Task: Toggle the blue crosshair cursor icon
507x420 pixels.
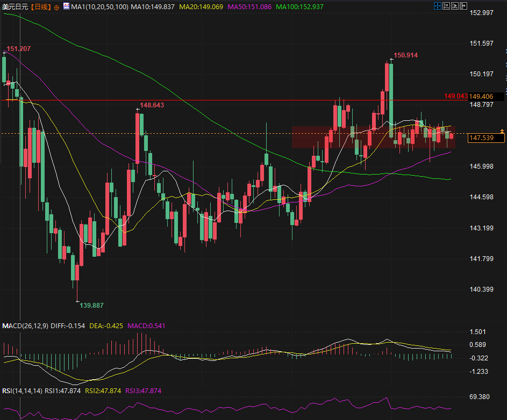Action: coord(437,6)
